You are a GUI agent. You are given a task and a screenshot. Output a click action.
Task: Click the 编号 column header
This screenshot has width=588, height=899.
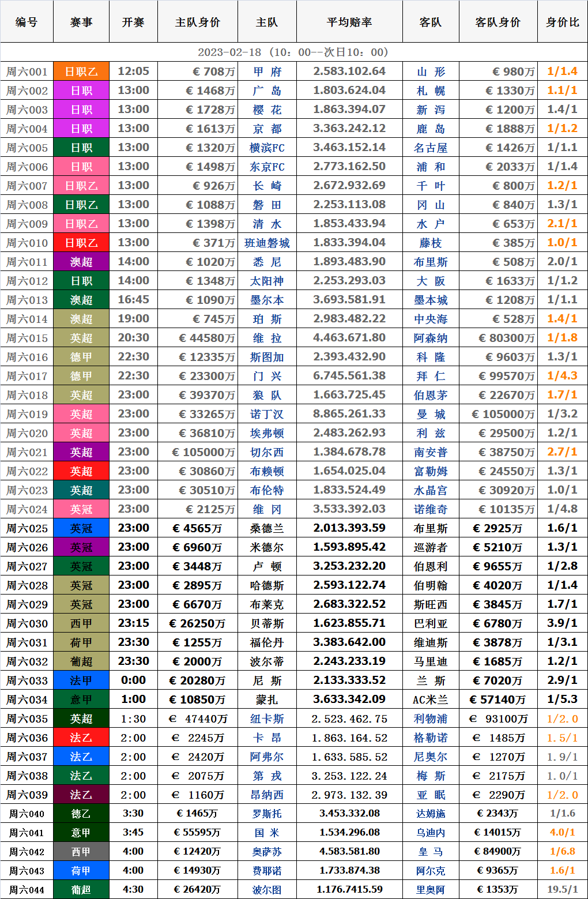(27, 22)
